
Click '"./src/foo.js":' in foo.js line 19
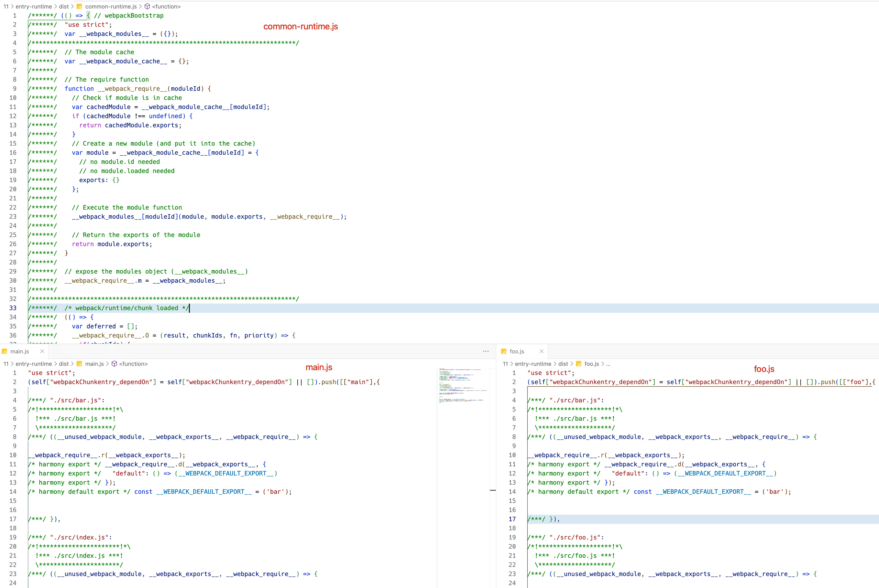577,537
